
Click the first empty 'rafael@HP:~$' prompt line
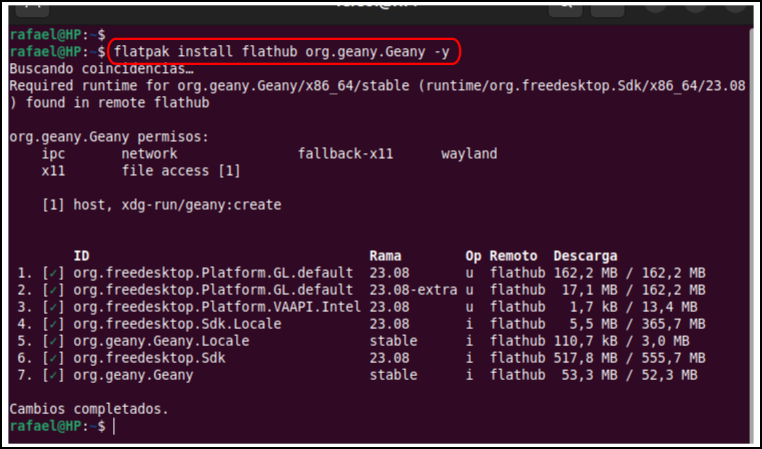coord(58,35)
